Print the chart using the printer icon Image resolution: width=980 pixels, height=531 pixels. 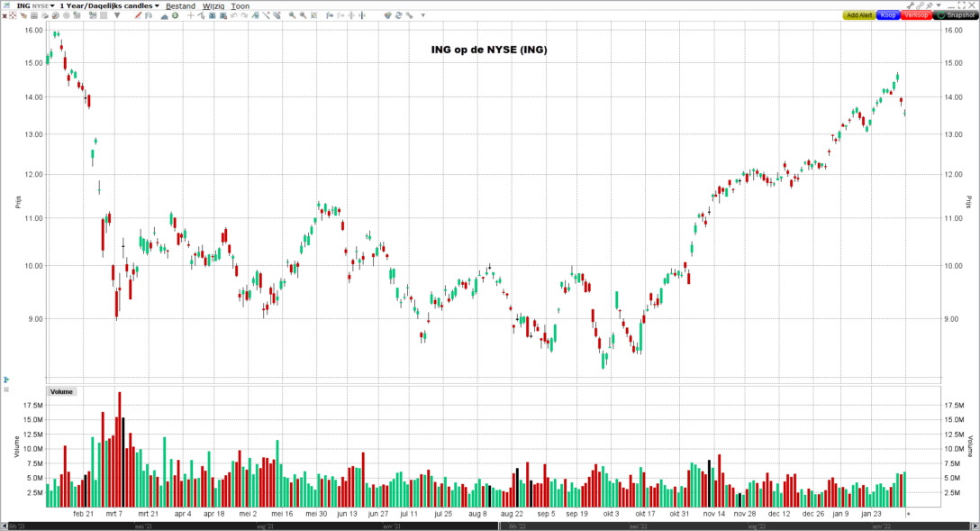44,15
